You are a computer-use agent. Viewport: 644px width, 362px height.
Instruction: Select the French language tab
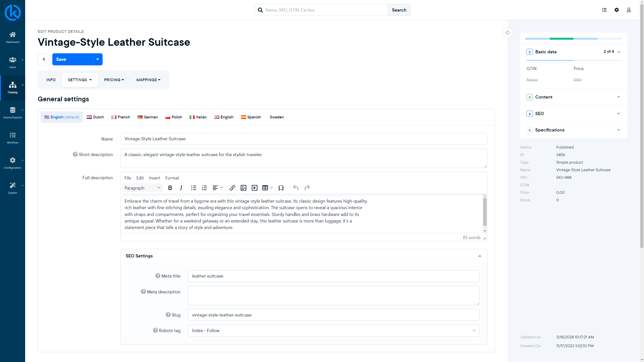click(121, 117)
